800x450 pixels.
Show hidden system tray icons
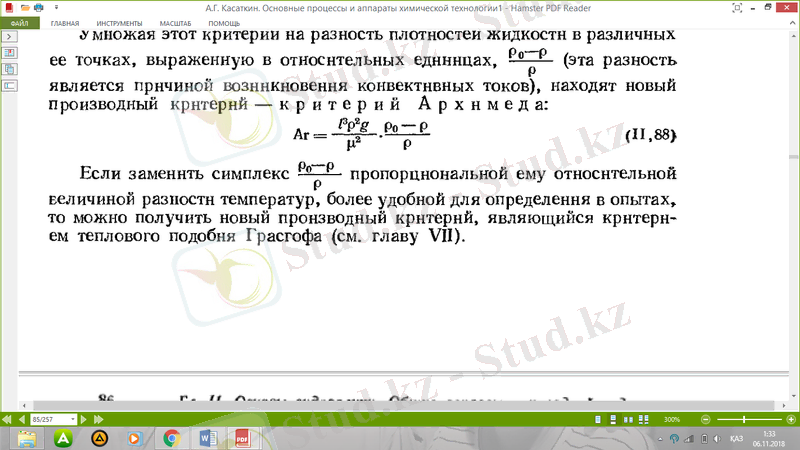pyautogui.click(x=660, y=439)
